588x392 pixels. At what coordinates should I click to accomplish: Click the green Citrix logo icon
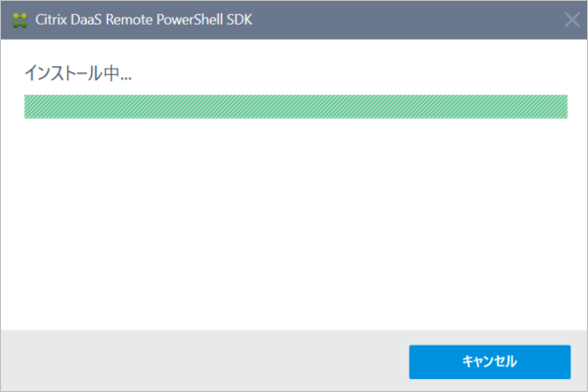pyautogui.click(x=20, y=20)
